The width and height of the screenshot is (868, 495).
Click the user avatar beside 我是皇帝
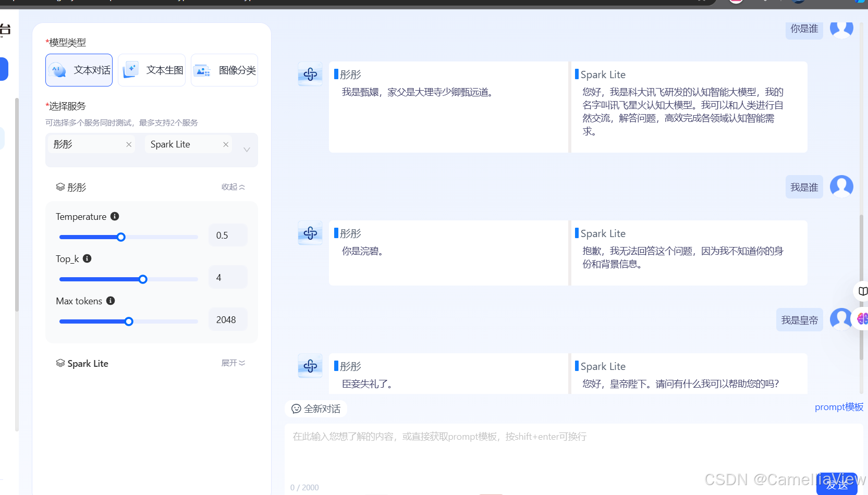pyautogui.click(x=841, y=319)
